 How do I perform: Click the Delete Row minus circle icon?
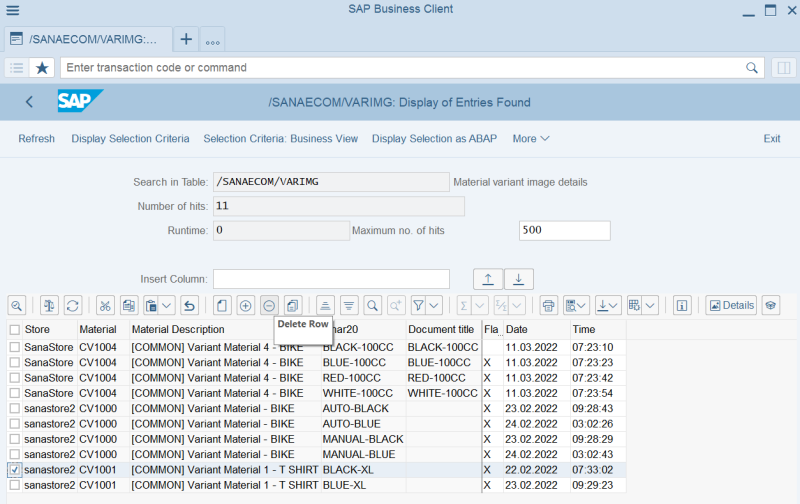[x=269, y=306]
